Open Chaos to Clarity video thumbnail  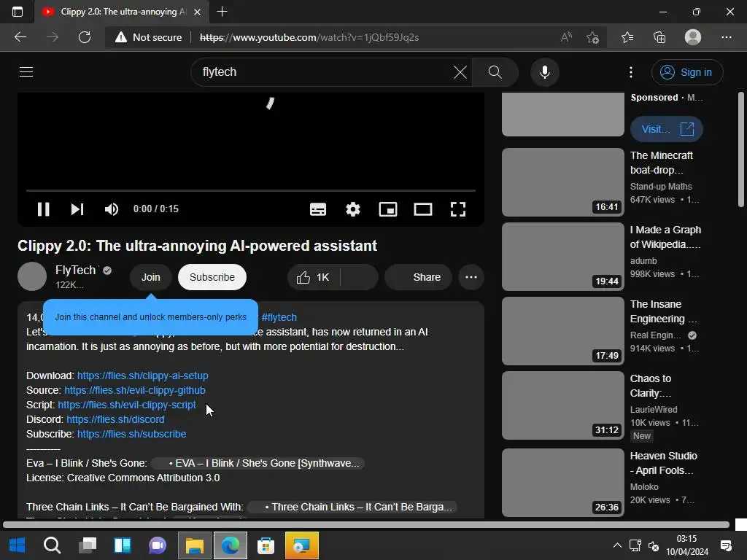563,405
